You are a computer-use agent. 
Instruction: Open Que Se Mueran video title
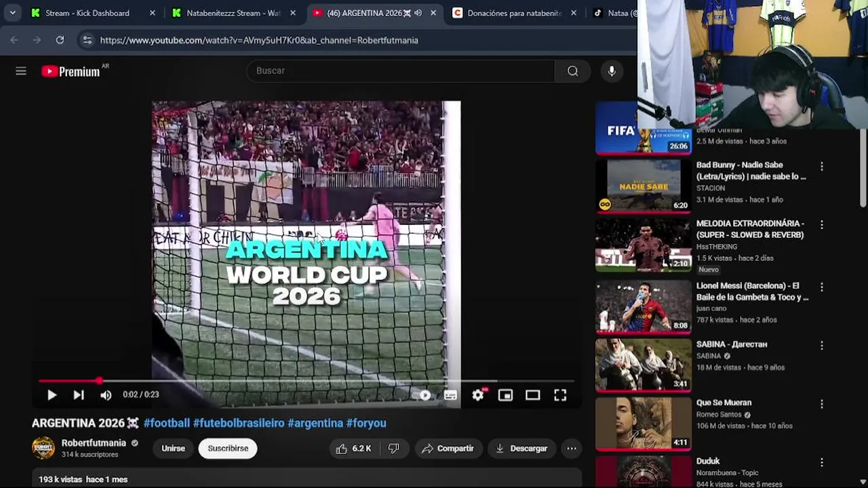[724, 403]
